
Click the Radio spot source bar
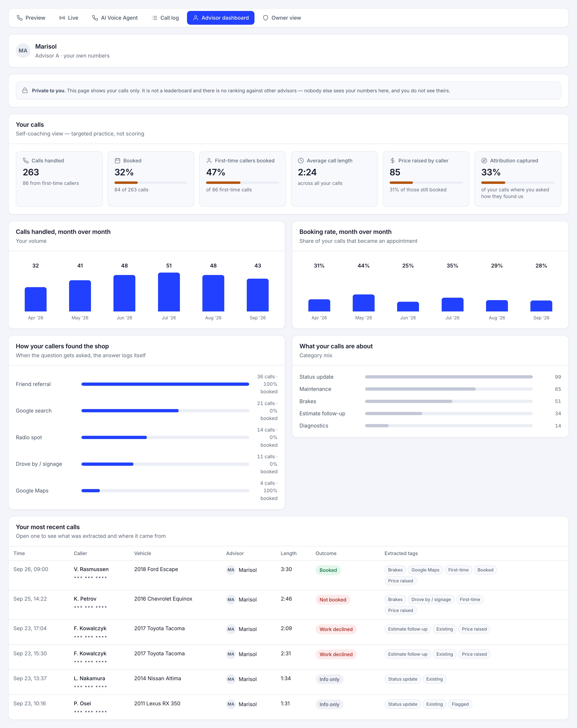(165, 437)
